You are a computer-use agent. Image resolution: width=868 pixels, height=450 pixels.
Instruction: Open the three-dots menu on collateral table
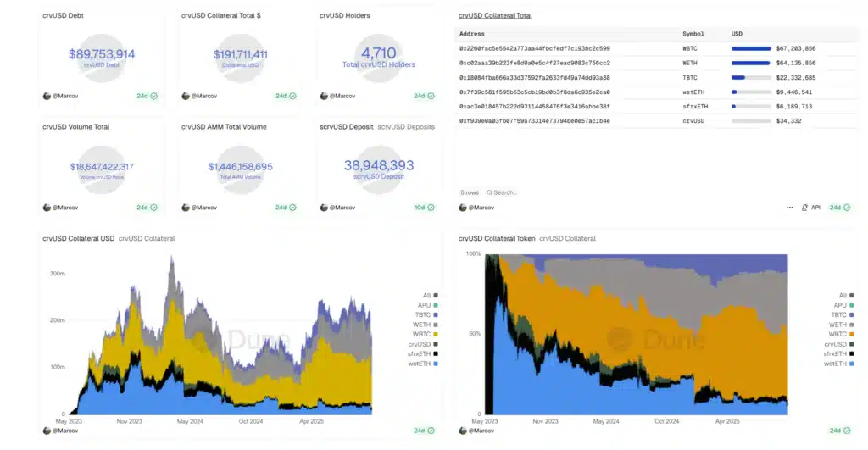790,208
